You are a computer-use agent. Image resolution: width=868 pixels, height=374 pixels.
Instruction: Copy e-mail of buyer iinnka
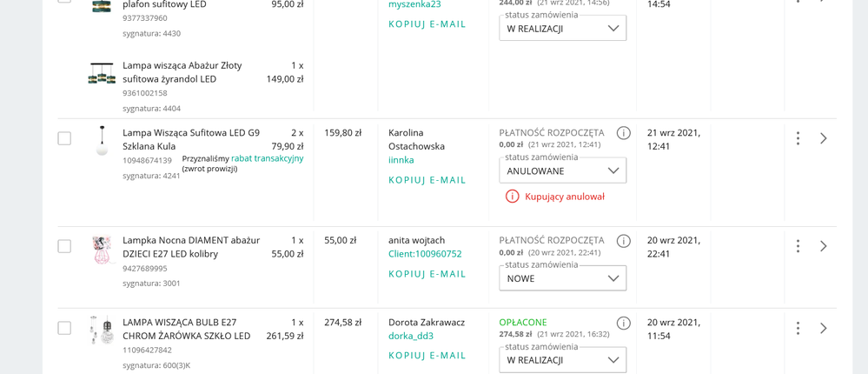(x=427, y=180)
